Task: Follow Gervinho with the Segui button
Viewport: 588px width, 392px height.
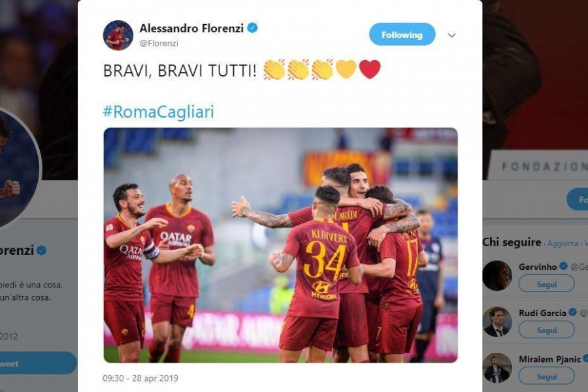Action: coord(546,284)
